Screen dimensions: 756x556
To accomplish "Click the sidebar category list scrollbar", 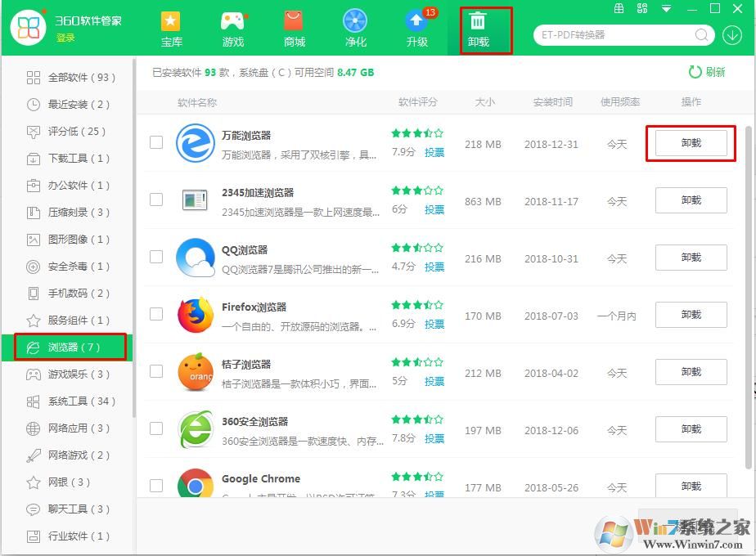I will click(133, 245).
